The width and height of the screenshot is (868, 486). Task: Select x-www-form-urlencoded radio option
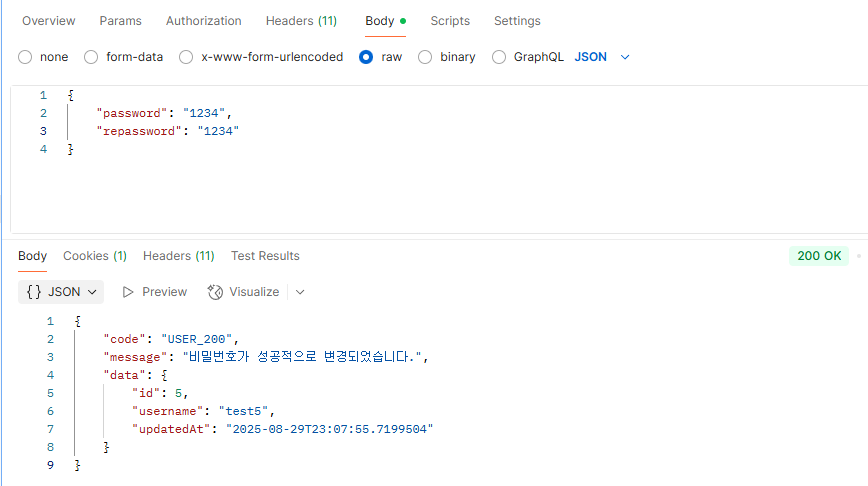[186, 57]
